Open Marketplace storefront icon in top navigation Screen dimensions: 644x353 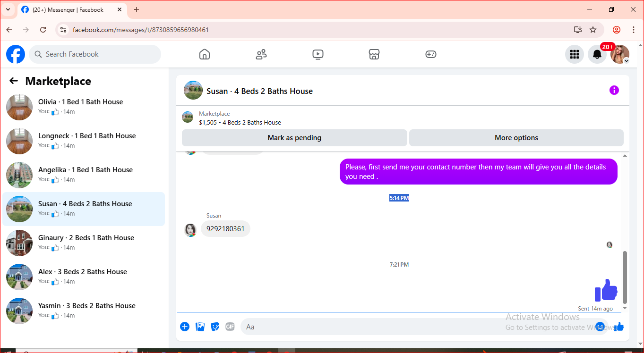[374, 54]
